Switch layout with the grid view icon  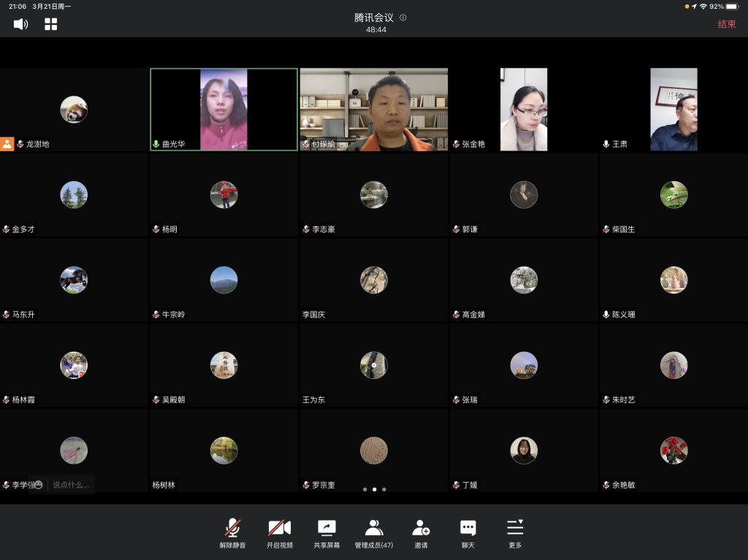click(x=50, y=24)
